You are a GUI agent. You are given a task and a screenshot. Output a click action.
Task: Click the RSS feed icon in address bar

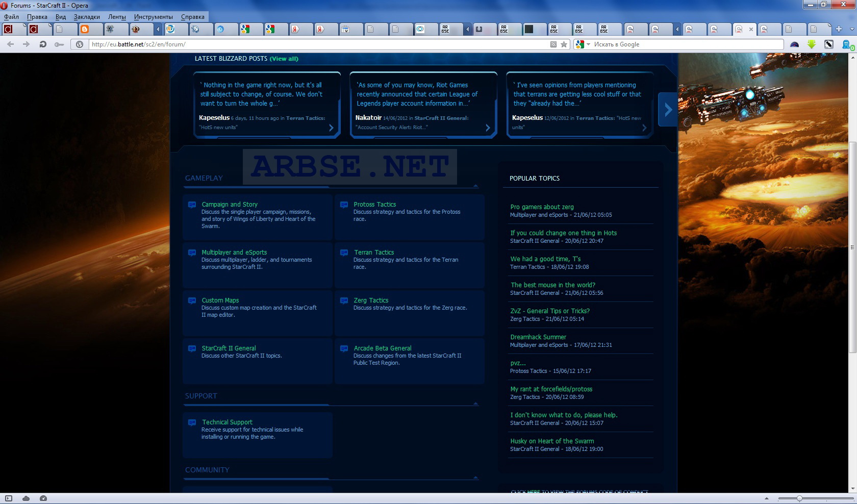point(553,44)
